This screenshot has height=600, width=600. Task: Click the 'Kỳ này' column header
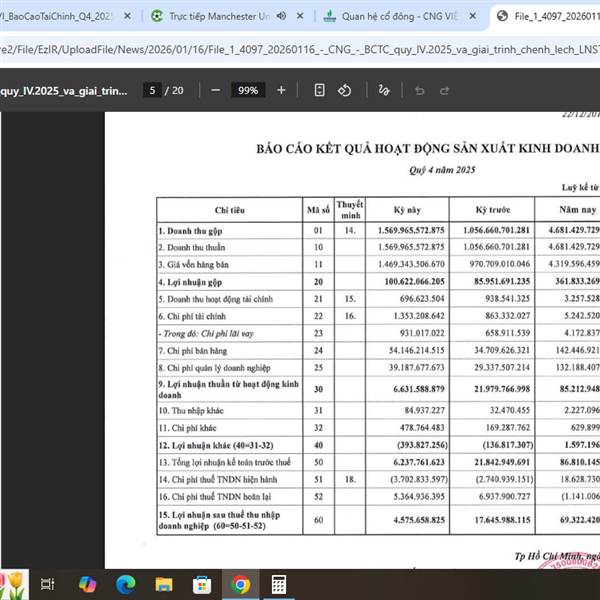407,210
